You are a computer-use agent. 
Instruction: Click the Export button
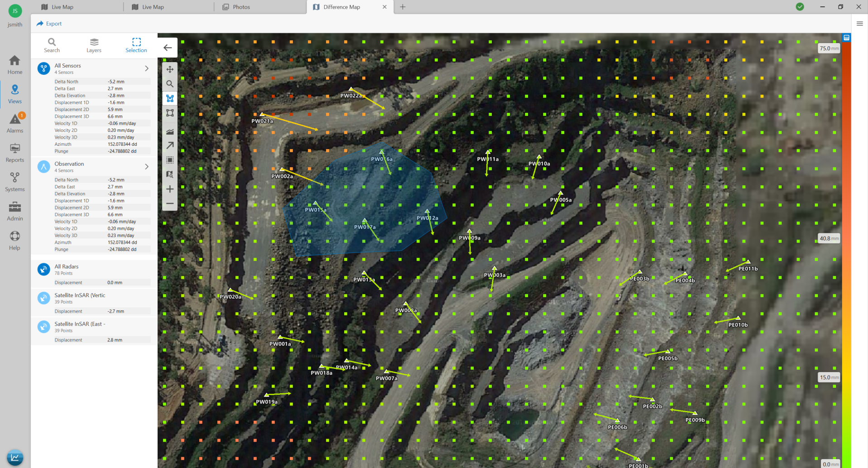coord(49,24)
